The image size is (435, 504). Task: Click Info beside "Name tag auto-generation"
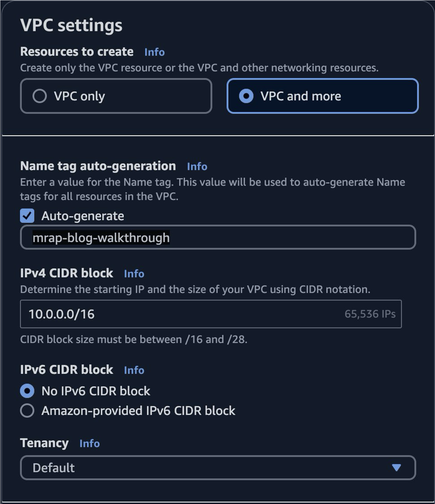(197, 166)
